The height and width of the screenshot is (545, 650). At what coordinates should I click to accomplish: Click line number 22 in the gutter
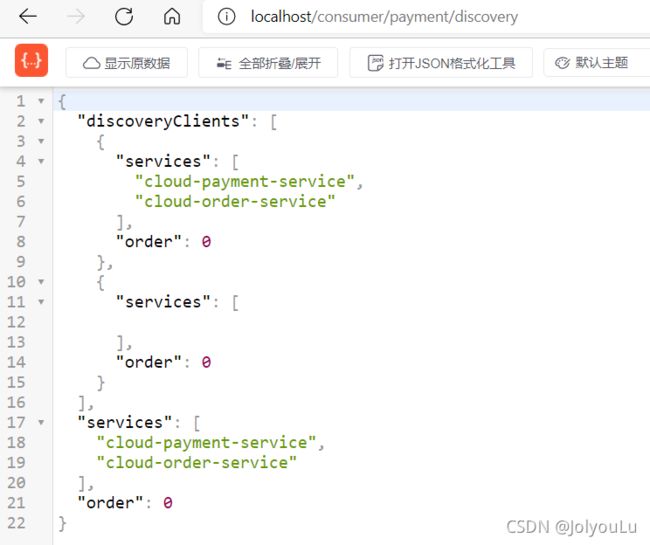pyautogui.click(x=17, y=523)
